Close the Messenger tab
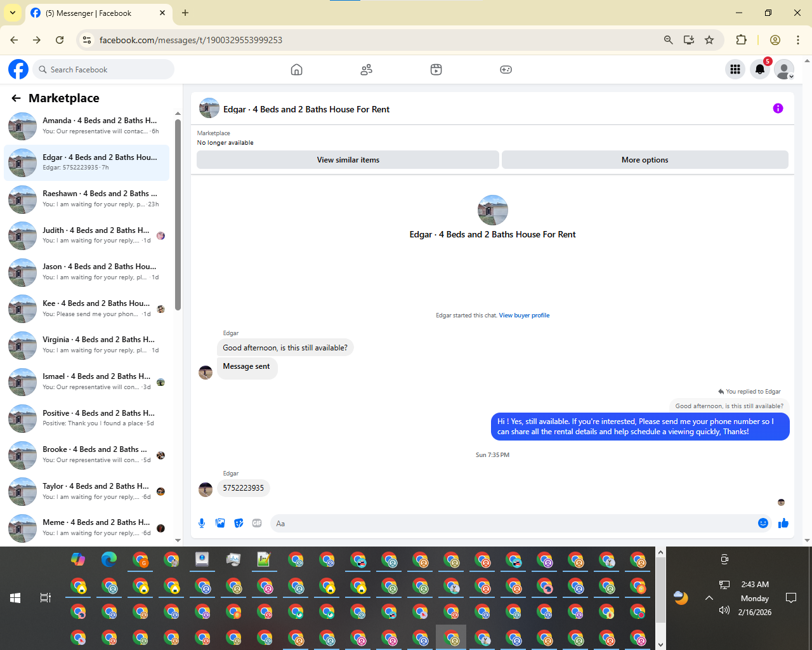 (x=162, y=13)
